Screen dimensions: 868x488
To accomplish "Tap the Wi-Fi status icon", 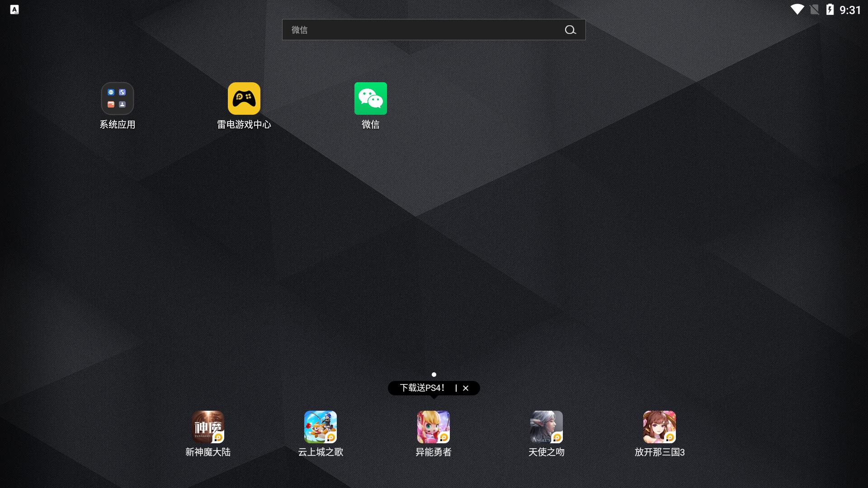I will [x=797, y=9].
